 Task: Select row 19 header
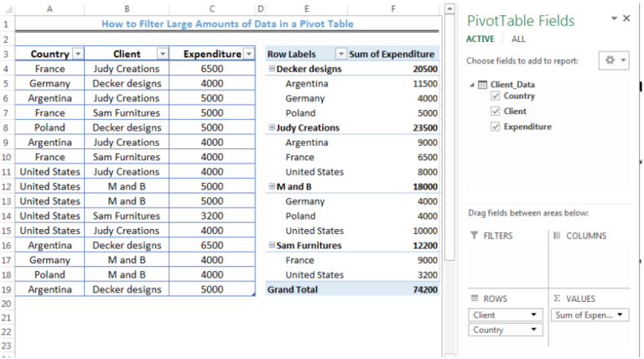pos(7,289)
